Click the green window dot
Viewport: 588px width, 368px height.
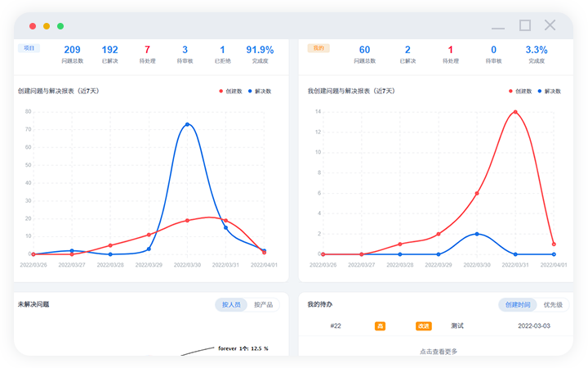[x=60, y=26]
